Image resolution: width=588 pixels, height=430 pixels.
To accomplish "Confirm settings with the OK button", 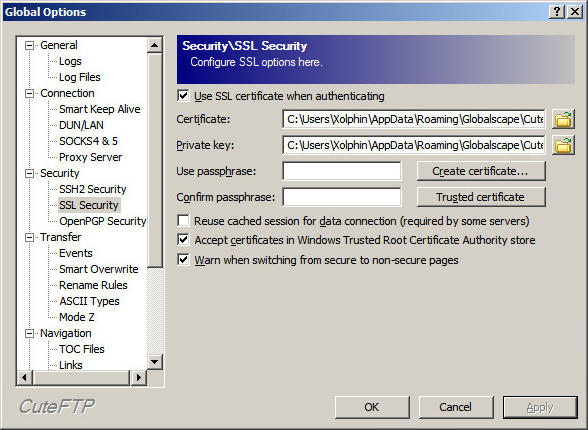I will click(x=372, y=407).
